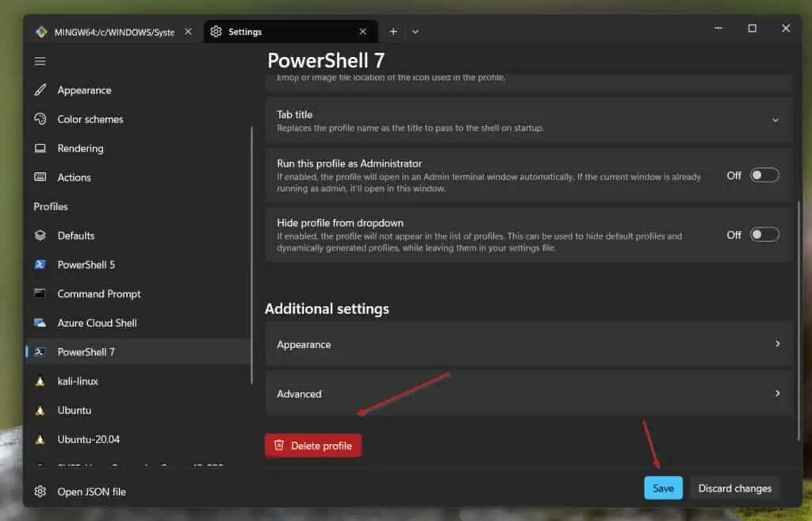Switch to the Settings tab
The width and height of the screenshot is (812, 521).
(290, 32)
